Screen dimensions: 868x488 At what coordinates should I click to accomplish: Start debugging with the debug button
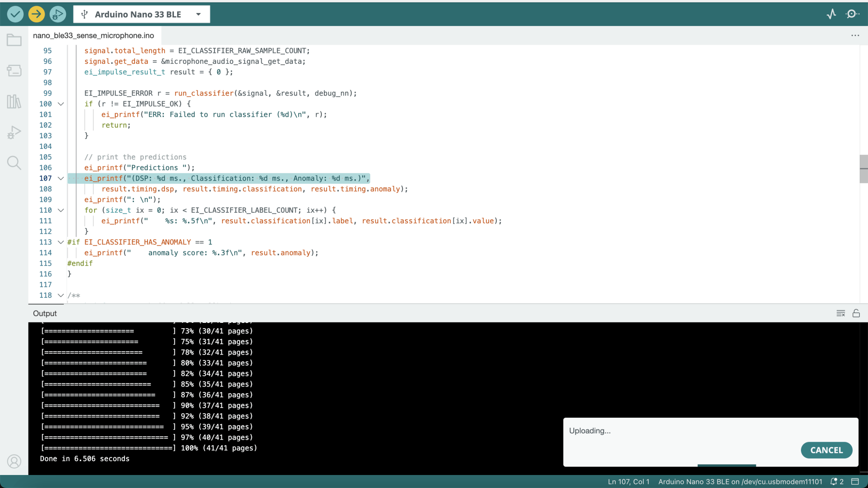tap(57, 14)
